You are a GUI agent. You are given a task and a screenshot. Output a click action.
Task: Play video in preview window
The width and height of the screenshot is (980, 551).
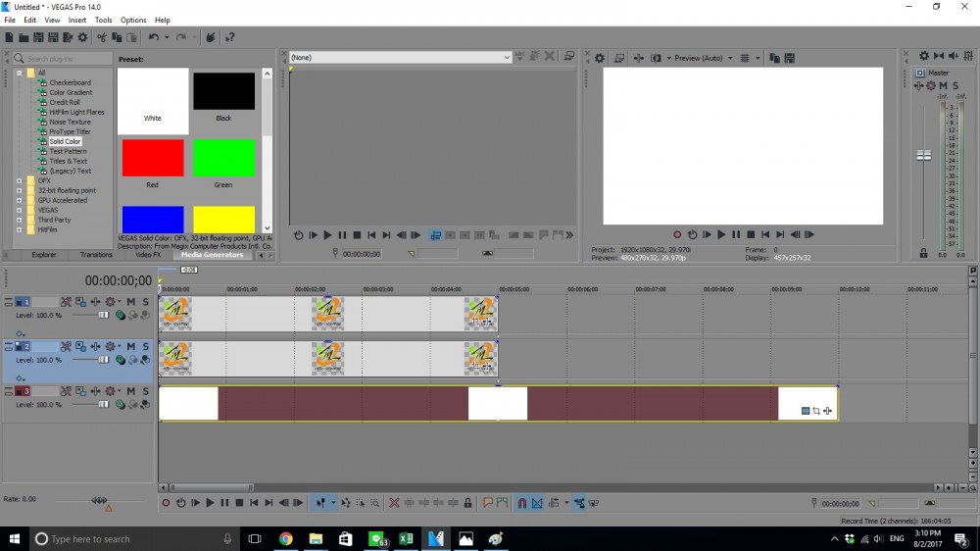pyautogui.click(x=721, y=234)
